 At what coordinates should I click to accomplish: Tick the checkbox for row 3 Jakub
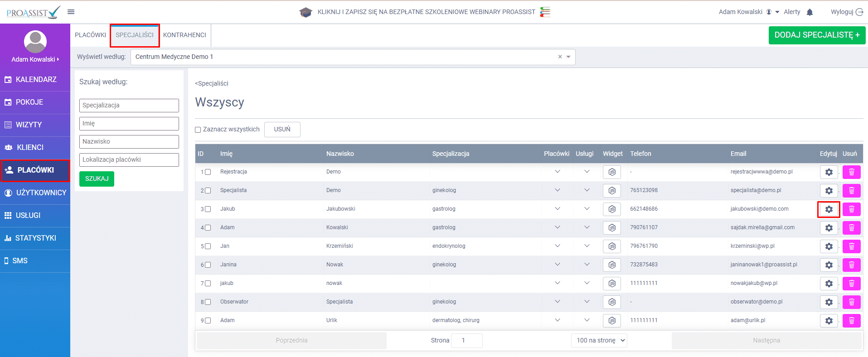(208, 209)
